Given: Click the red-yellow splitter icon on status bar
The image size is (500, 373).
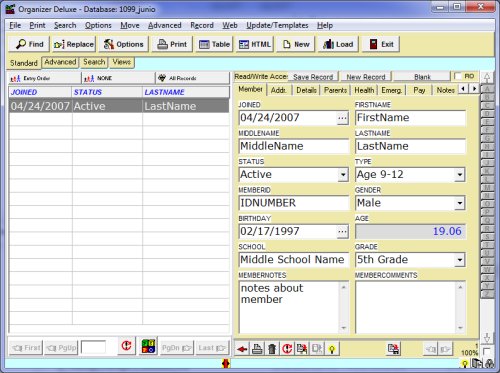Looking at the screenshot, I should click(226, 363).
